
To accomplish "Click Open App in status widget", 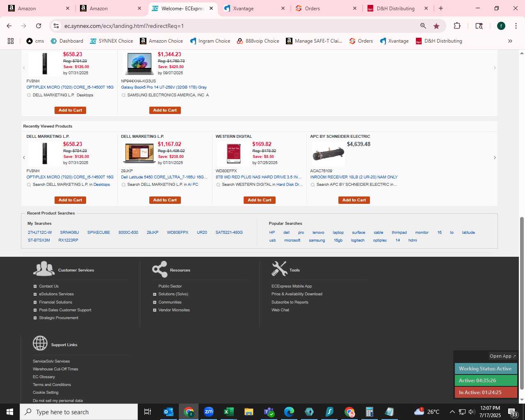I will [x=503, y=356].
